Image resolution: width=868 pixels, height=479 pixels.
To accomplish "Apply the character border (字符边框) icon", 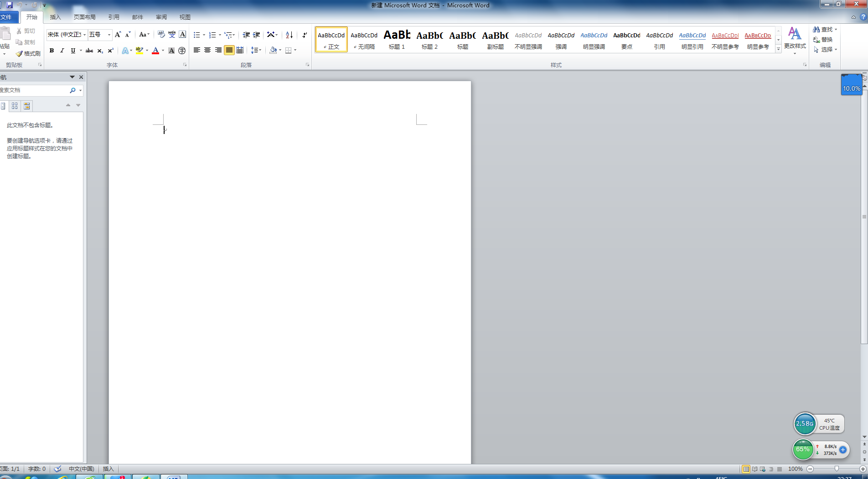I will point(182,34).
